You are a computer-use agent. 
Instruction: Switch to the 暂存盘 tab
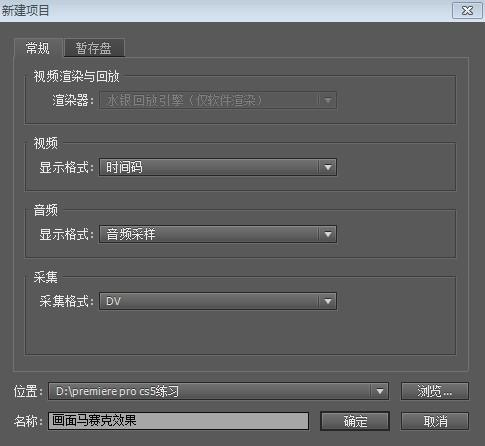pos(94,48)
